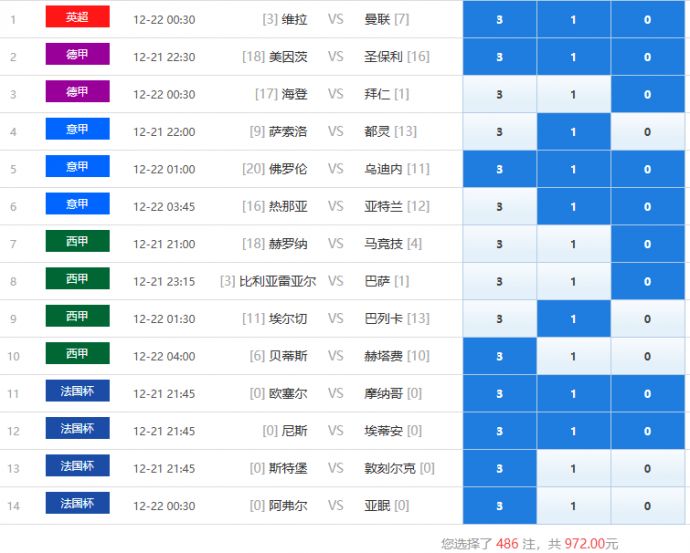Select home win 3 for 热那亚 vs 亚特兰

499,207
